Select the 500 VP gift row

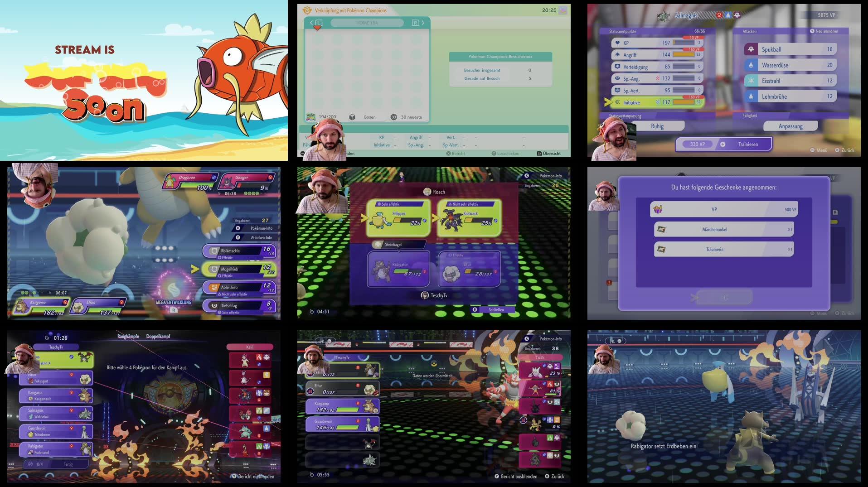724,209
